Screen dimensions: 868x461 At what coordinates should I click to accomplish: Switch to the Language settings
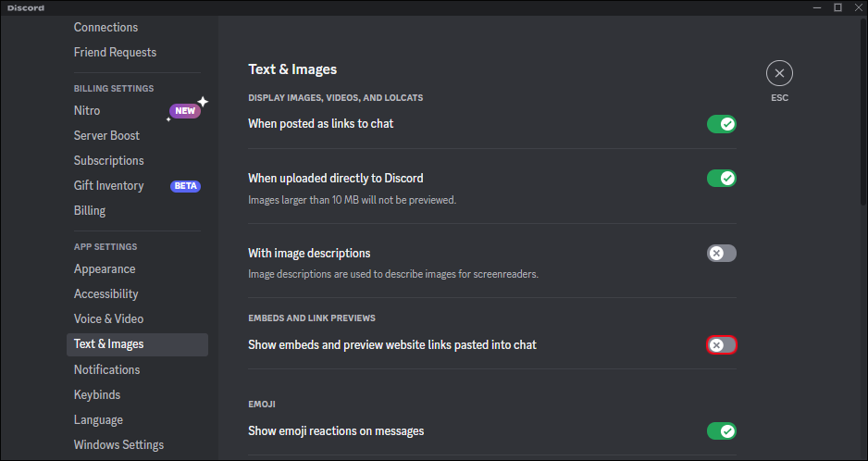[x=98, y=420]
